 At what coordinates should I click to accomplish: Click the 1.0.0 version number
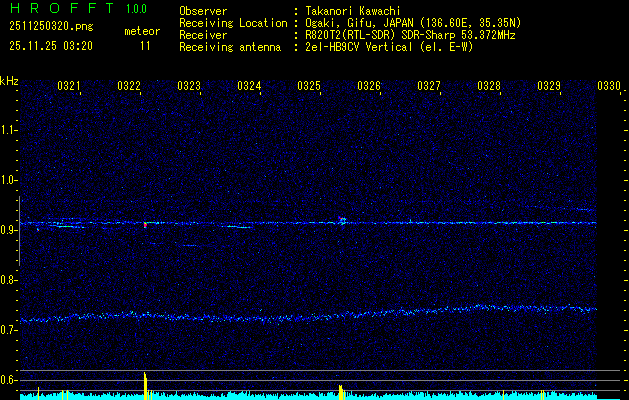tap(136, 9)
